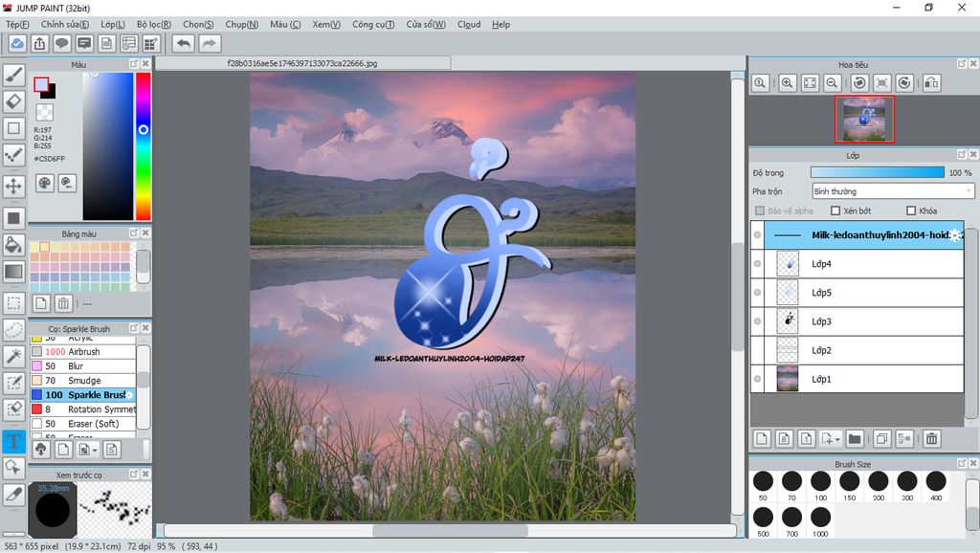The width and height of the screenshot is (980, 553).
Task: Select the Eraser tool in left toolbar
Action: click(13, 101)
